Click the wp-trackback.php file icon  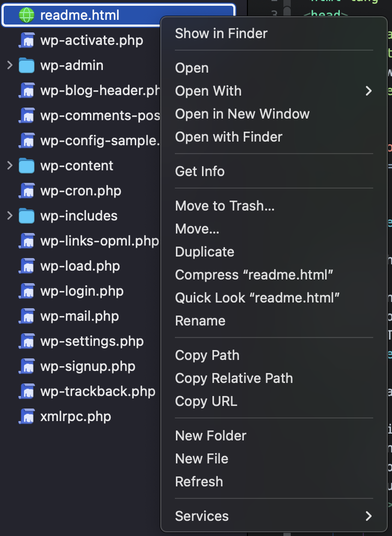pyautogui.click(x=27, y=391)
